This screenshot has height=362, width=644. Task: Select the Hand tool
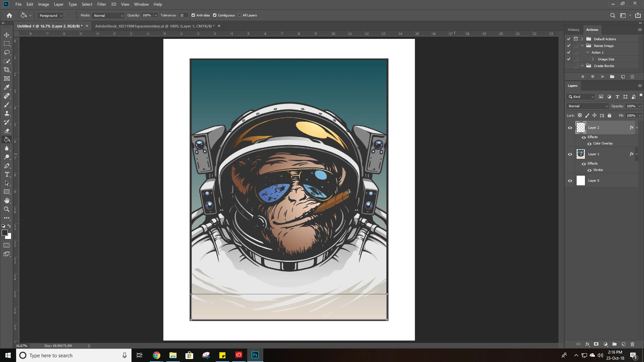tap(7, 200)
